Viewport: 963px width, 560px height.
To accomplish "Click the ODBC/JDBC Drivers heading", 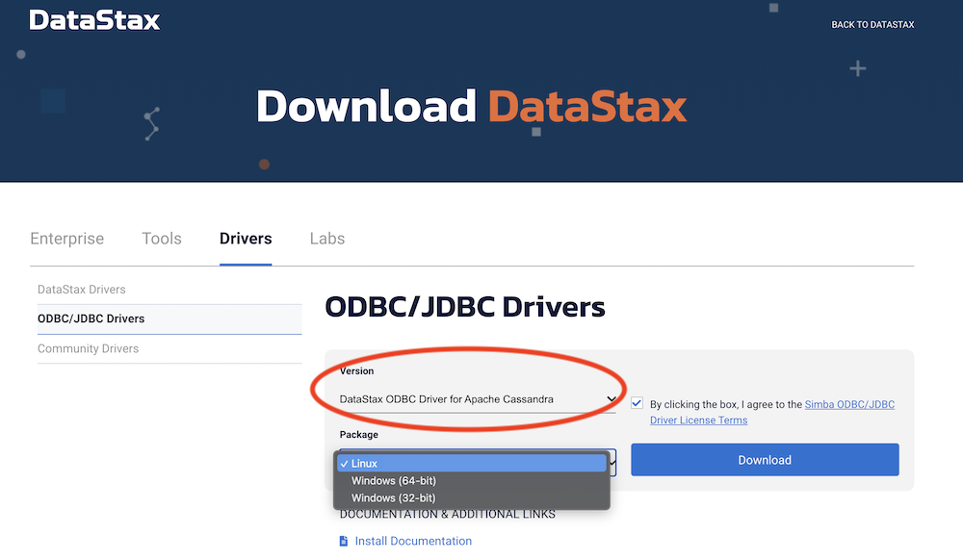I will point(465,307).
